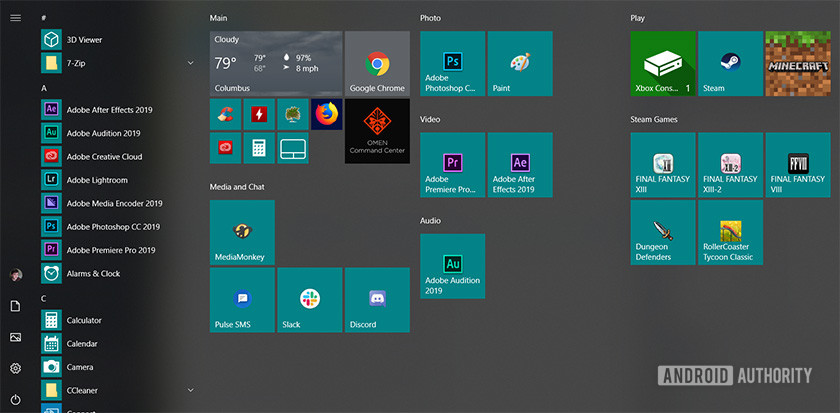
Task: Click the '#' section header in app list
Action: (43, 18)
